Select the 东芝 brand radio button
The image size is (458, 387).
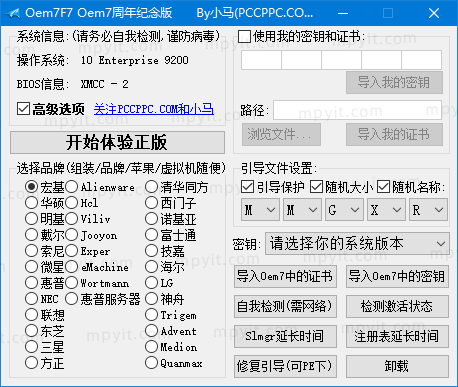(x=31, y=331)
